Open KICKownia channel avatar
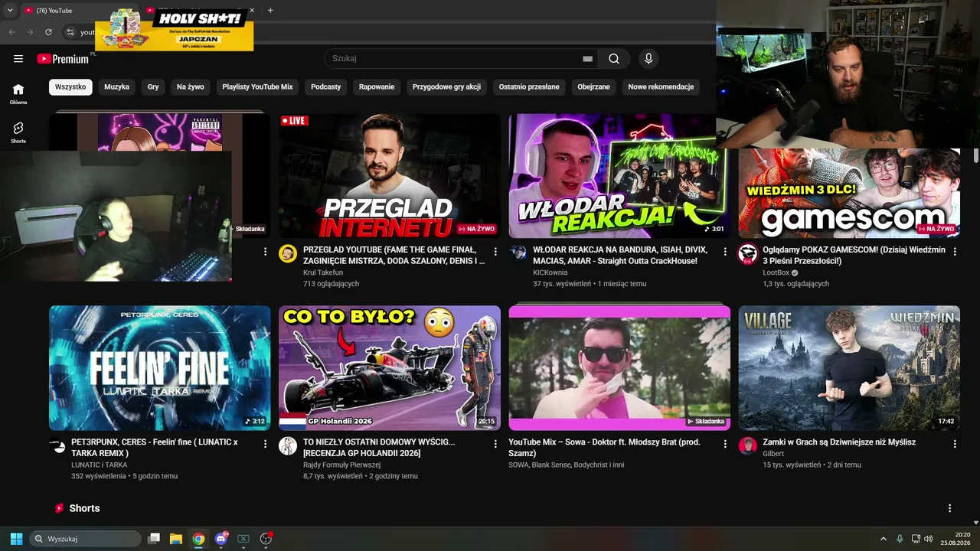Image resolution: width=980 pixels, height=551 pixels. (x=518, y=254)
